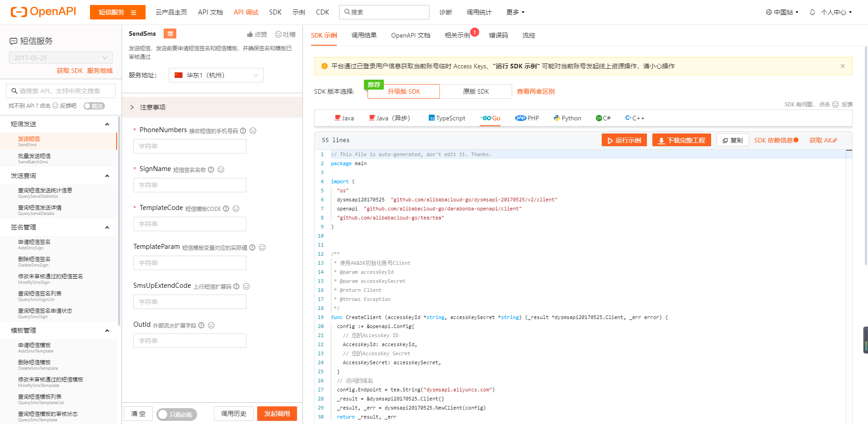Viewport: 868px width, 424px height.
Task: Click the notification bell icon
Action: pos(812,12)
